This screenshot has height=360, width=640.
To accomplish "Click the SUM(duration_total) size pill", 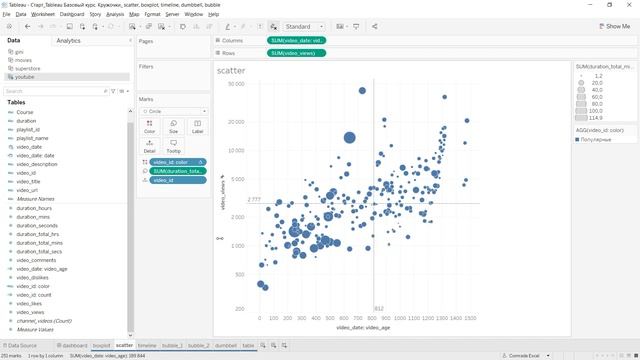I will point(178,171).
